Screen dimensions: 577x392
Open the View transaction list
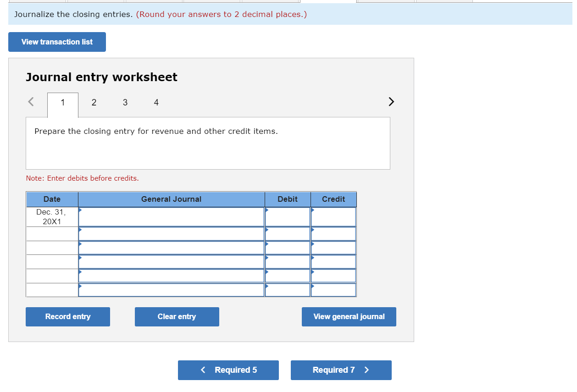[x=57, y=42]
